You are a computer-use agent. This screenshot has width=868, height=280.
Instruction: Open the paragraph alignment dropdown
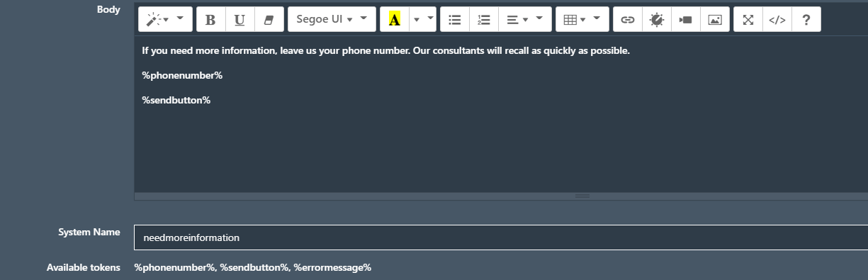point(525,20)
